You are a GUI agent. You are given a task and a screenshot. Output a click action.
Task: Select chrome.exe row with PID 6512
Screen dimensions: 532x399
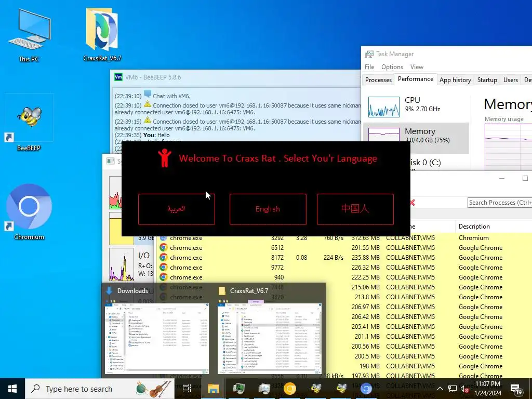344,248
